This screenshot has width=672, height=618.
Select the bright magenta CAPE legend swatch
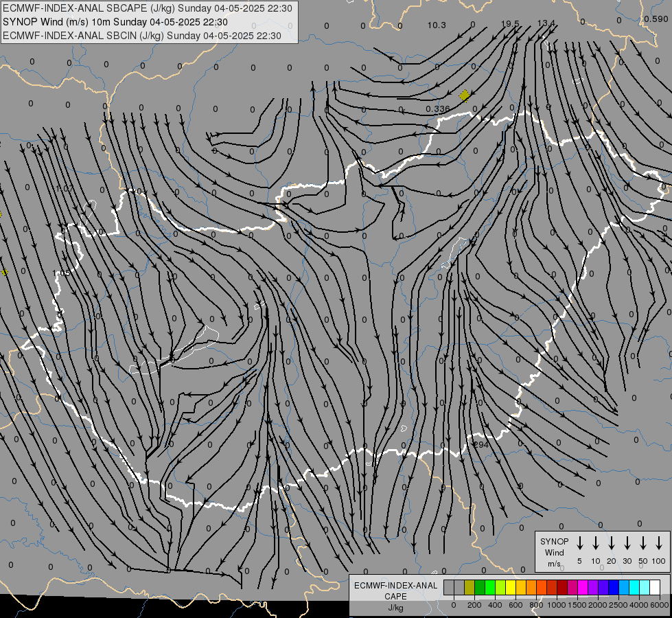click(583, 587)
